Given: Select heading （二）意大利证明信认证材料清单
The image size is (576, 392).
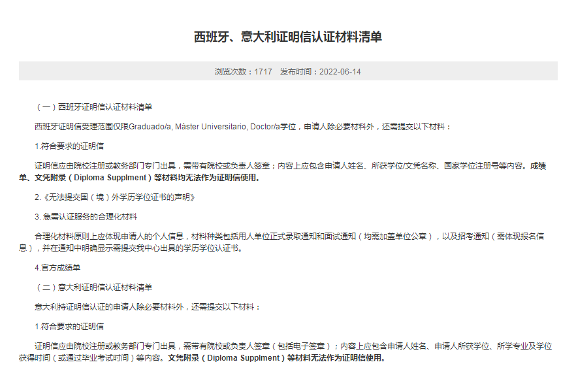Looking at the screenshot, I should (x=93, y=287).
